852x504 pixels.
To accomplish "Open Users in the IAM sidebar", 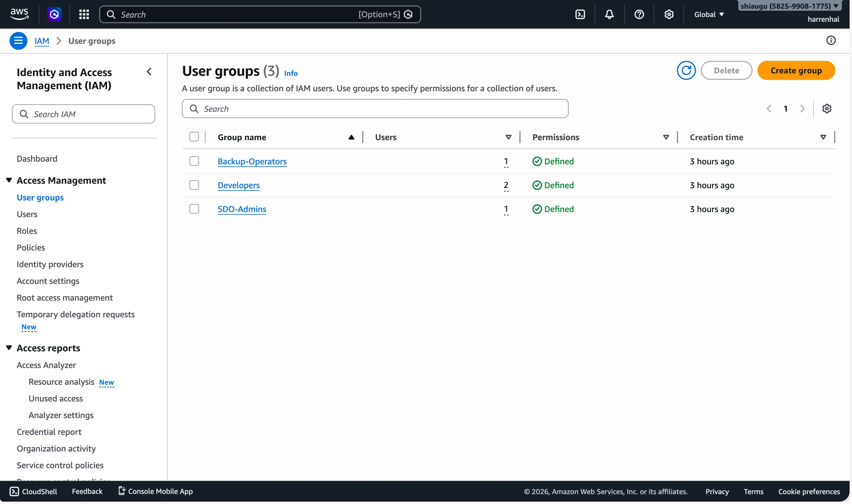I will pyautogui.click(x=27, y=214).
